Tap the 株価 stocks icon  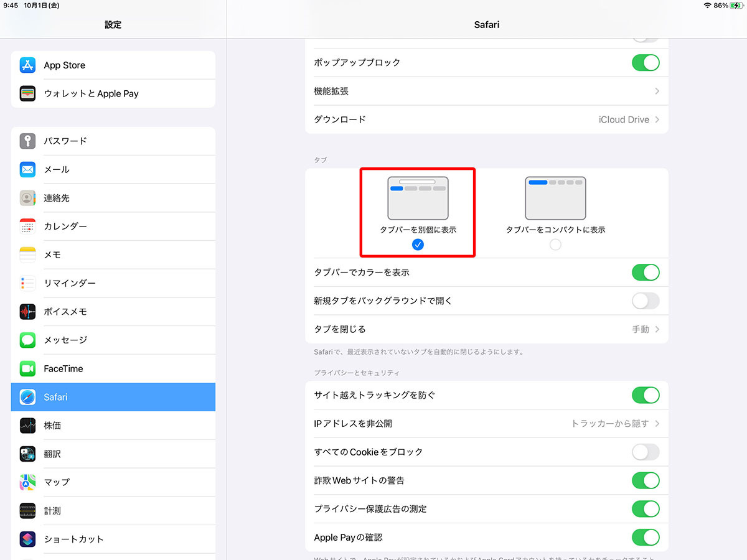[27, 426]
